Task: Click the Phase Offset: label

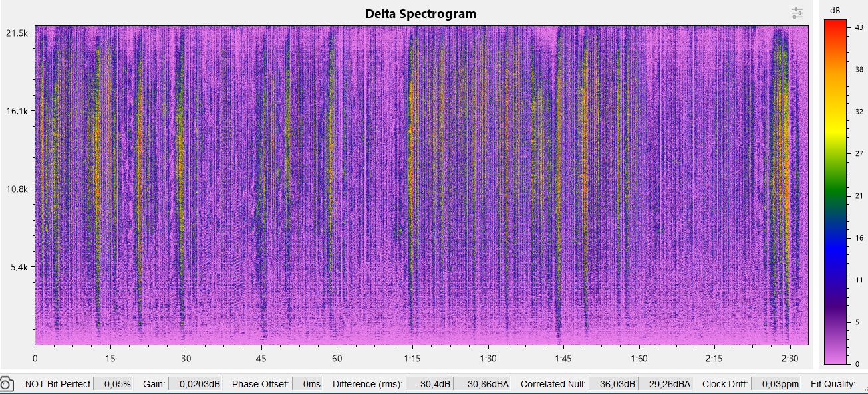Action: pyautogui.click(x=261, y=384)
